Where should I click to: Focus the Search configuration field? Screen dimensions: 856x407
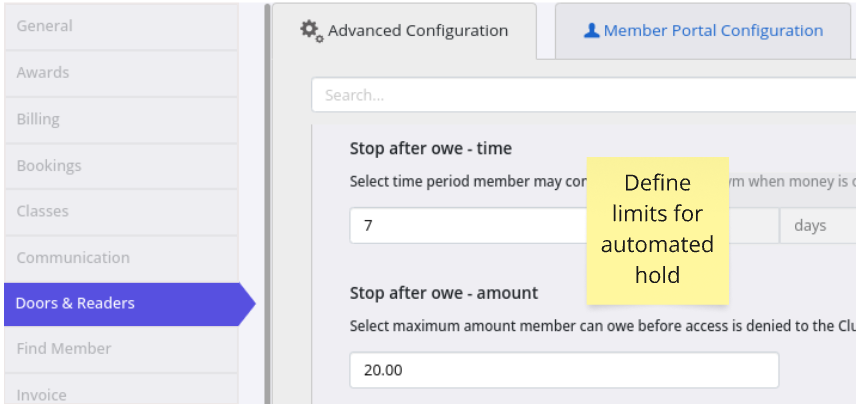click(x=584, y=95)
